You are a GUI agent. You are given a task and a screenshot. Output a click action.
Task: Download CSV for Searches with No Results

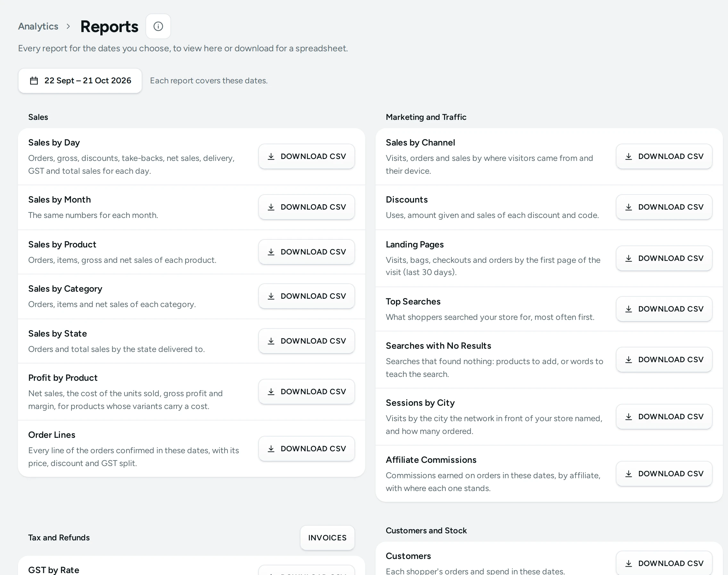click(x=664, y=360)
